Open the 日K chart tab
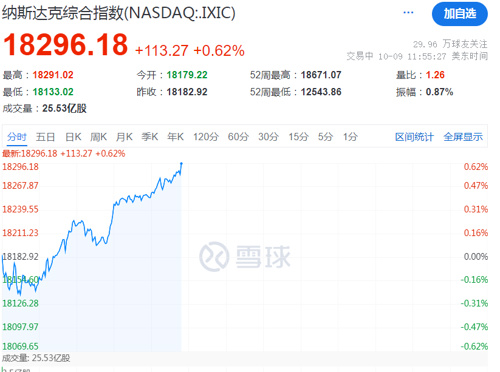Screen dimensions: 500x372 click(73, 137)
